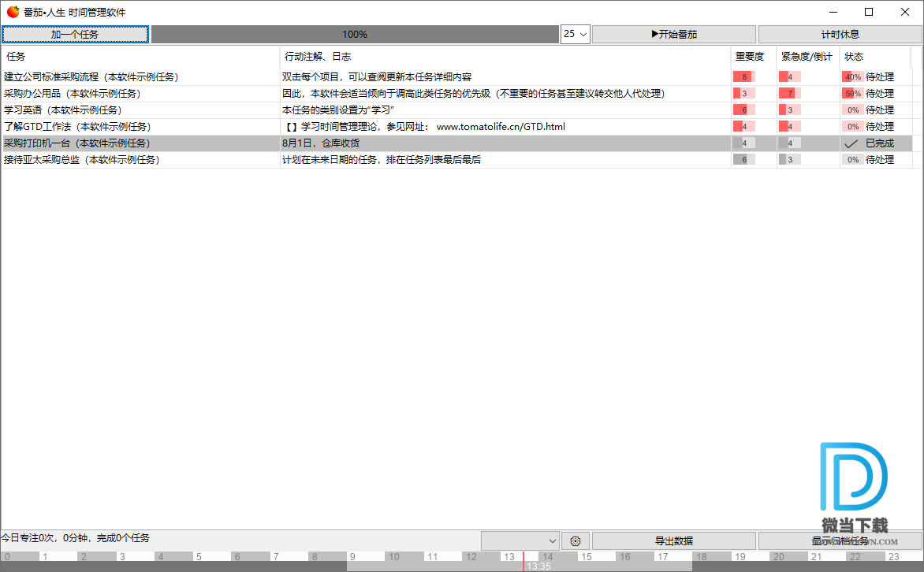Click importance bar 8 of 建立公司标准采购流程
This screenshot has width=924, height=572.
(x=744, y=77)
